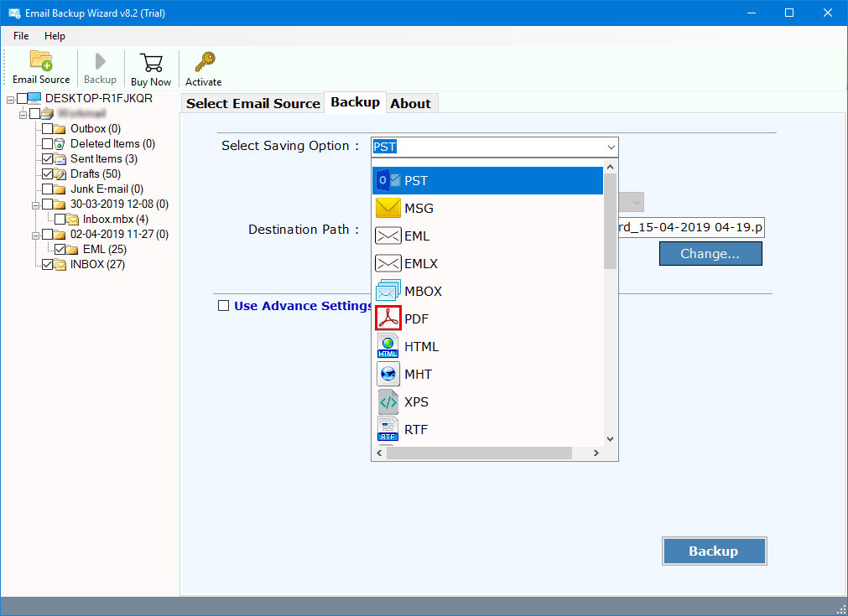Select the MBOX stacked mail icon
Image resolution: width=848 pixels, height=616 pixels.
coord(388,291)
